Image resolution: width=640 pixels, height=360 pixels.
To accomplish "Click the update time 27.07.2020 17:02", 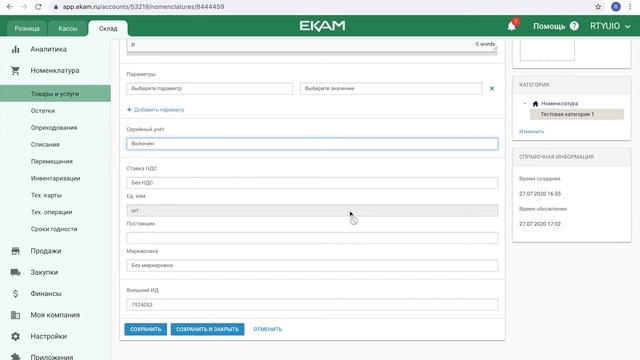I will (x=540, y=224).
